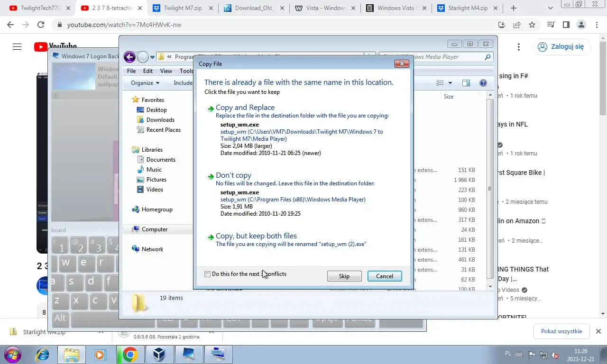Click the Explorer forward arrow button
The width and height of the screenshot is (607, 364).
(x=143, y=57)
